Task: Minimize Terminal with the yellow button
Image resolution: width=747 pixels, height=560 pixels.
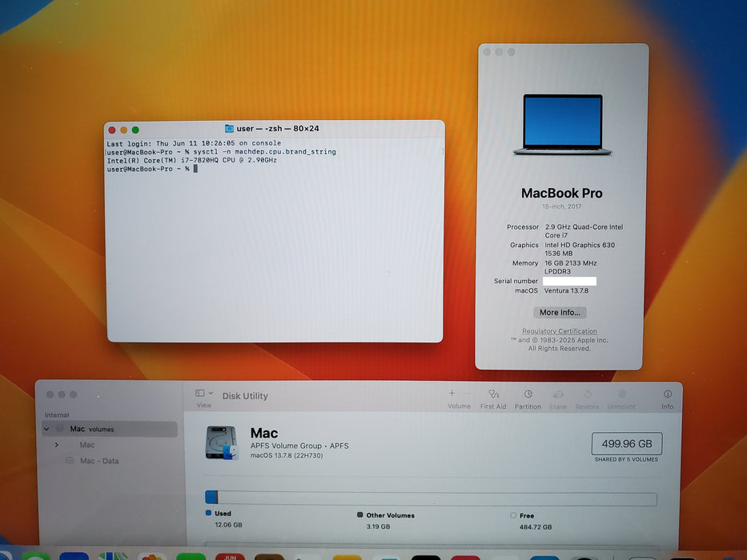Action: [x=124, y=130]
